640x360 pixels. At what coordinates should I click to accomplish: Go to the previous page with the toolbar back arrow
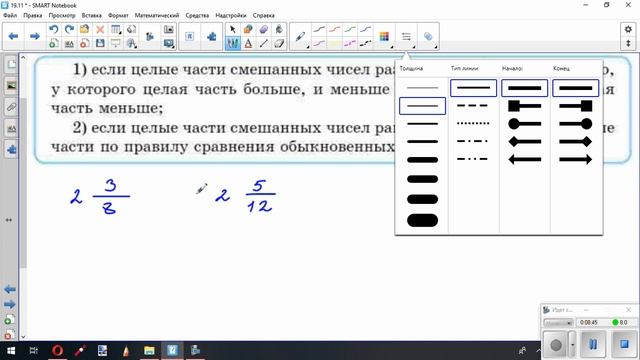click(13, 36)
